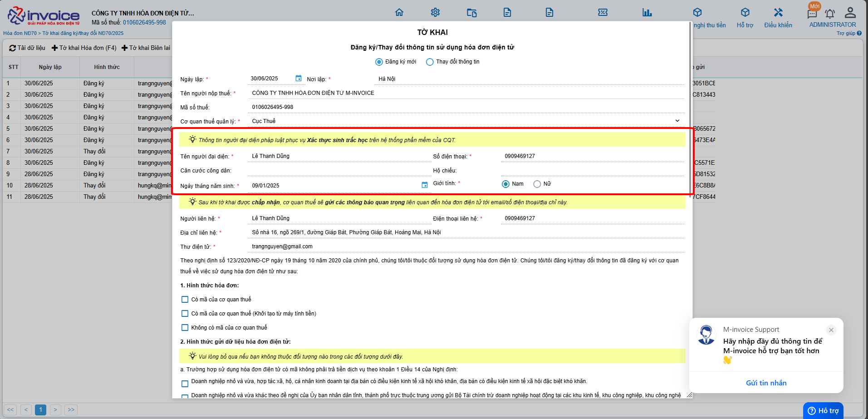
Task: Click the empty Hộ chiếu field
Action: click(x=593, y=170)
